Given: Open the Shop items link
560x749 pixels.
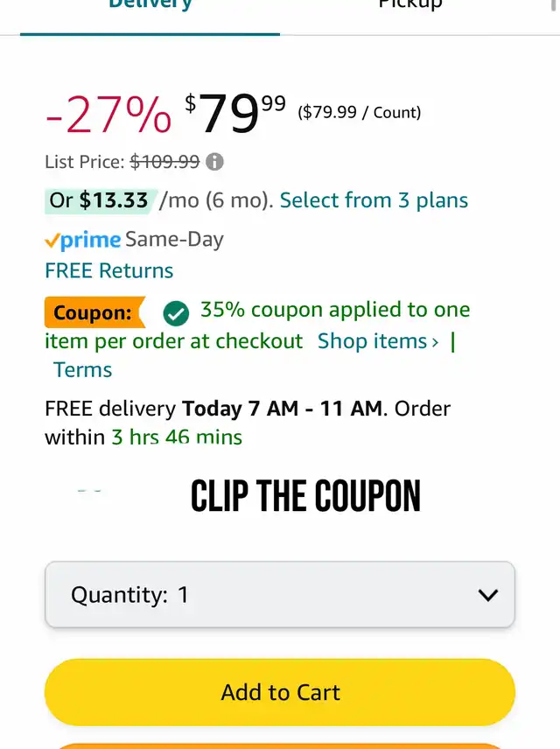Looking at the screenshot, I should click(x=373, y=340).
